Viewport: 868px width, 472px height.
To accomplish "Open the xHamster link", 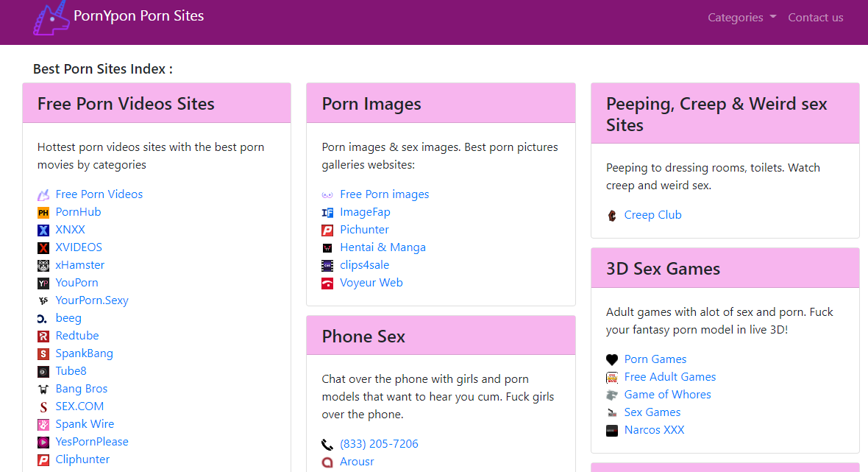I will point(79,265).
